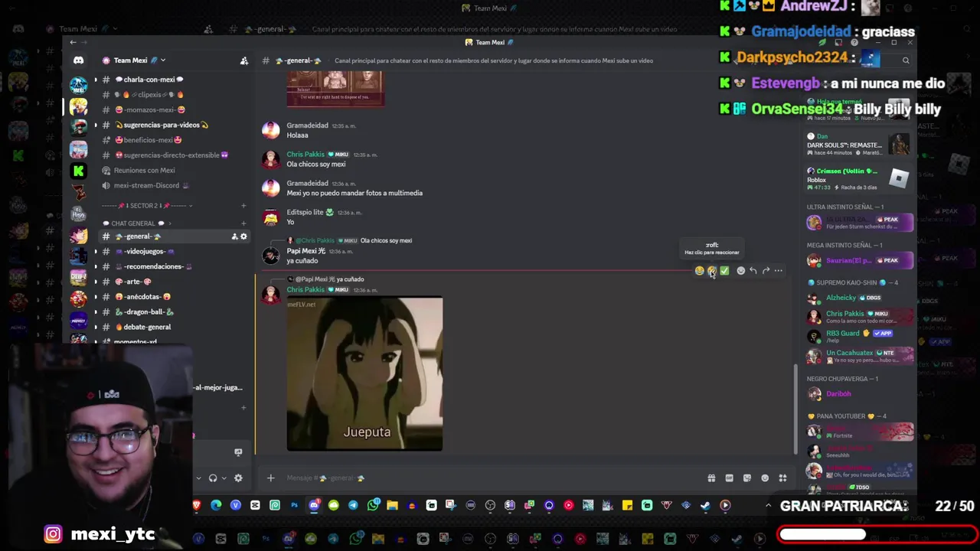Screen dimensions: 980x551
Task: Open the Kick green K server
Action: click(78, 171)
